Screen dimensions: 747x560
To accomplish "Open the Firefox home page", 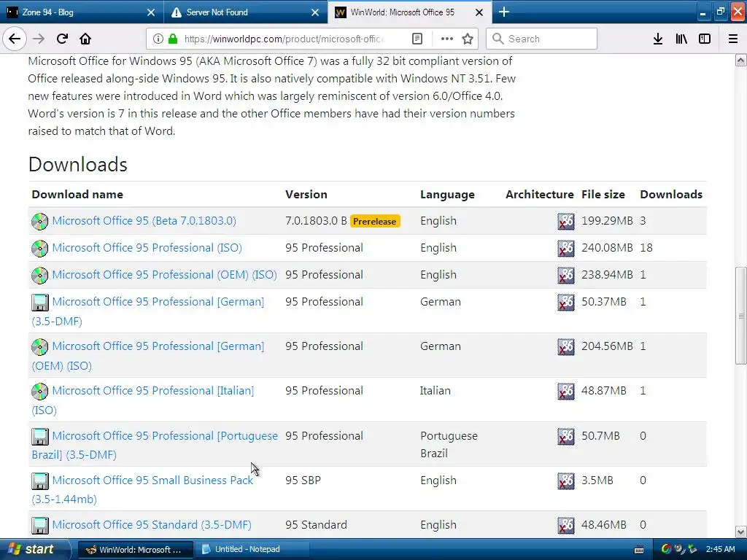I will pyautogui.click(x=85, y=39).
